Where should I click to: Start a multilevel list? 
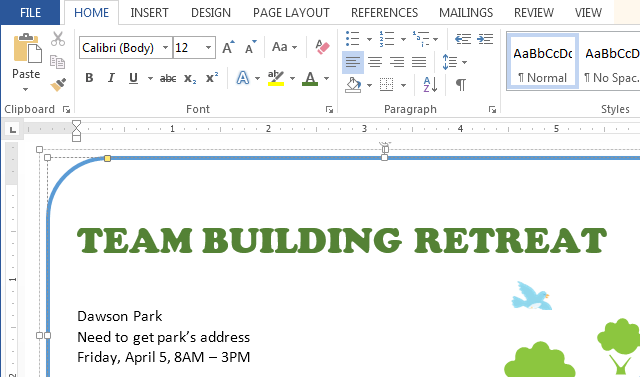click(x=420, y=39)
